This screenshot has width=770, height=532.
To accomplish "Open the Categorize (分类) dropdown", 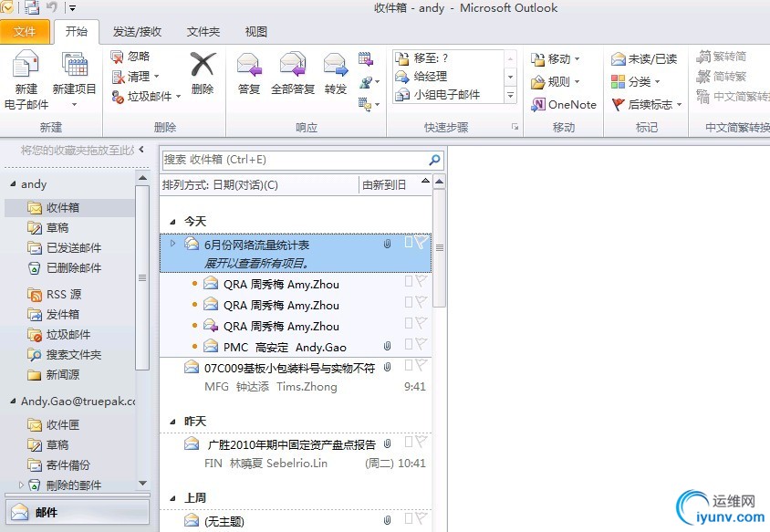I will coord(636,81).
